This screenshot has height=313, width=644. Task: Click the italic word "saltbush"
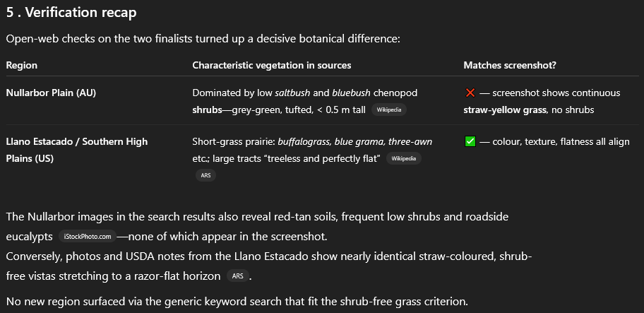pos(294,93)
